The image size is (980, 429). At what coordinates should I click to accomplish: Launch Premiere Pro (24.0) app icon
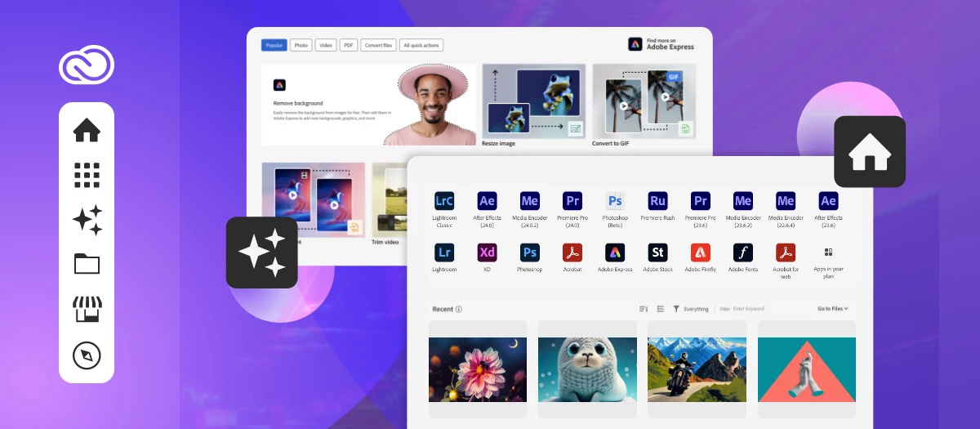[572, 201]
